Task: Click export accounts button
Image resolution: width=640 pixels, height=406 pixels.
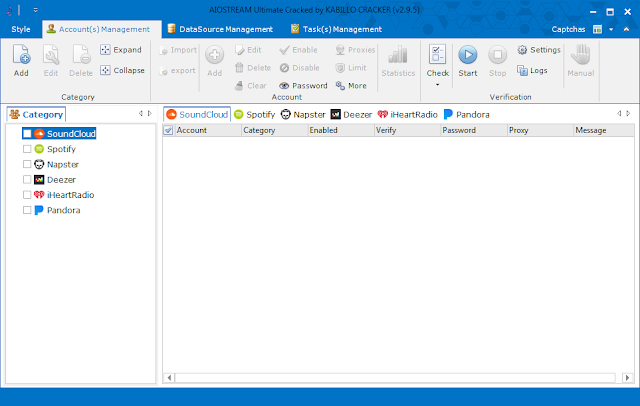Action: pyautogui.click(x=178, y=70)
